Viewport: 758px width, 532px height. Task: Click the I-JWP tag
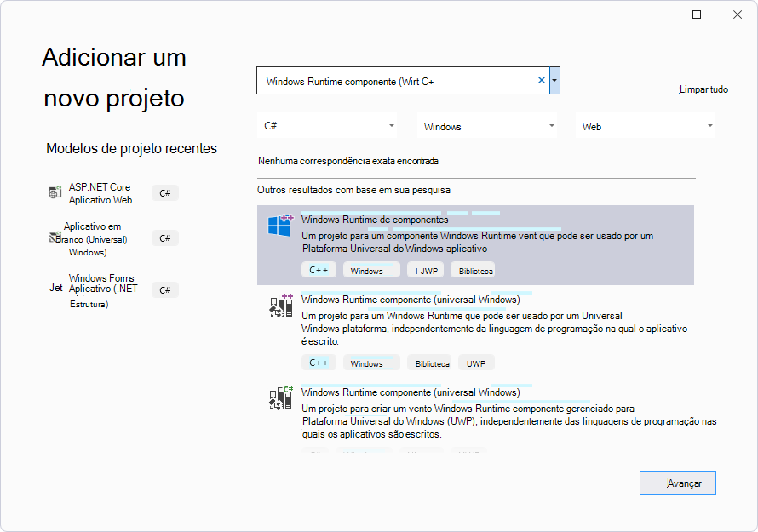click(425, 271)
